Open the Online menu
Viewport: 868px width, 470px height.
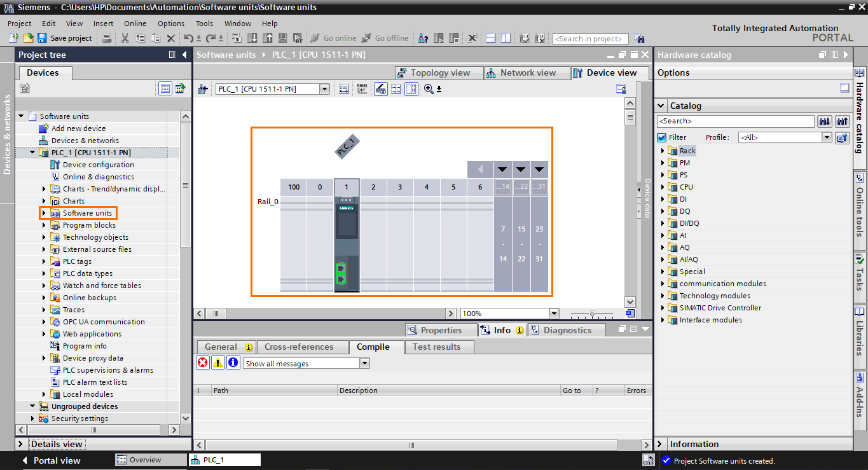[137, 24]
